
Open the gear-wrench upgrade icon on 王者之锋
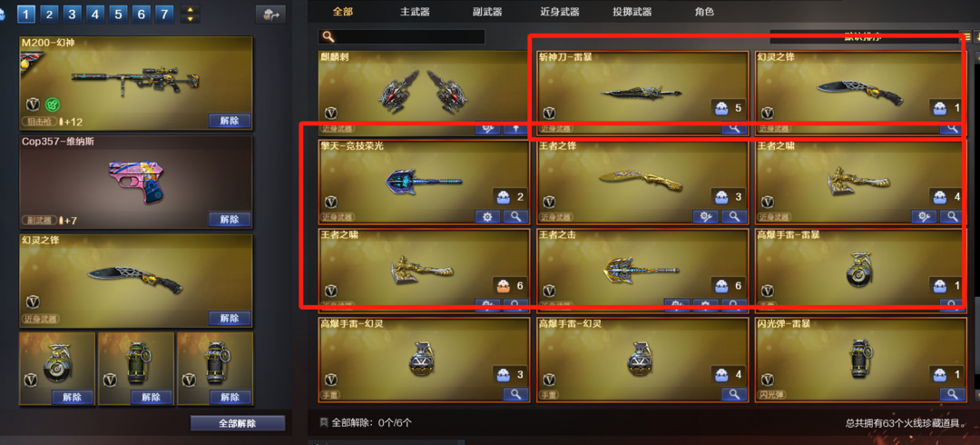tap(705, 216)
